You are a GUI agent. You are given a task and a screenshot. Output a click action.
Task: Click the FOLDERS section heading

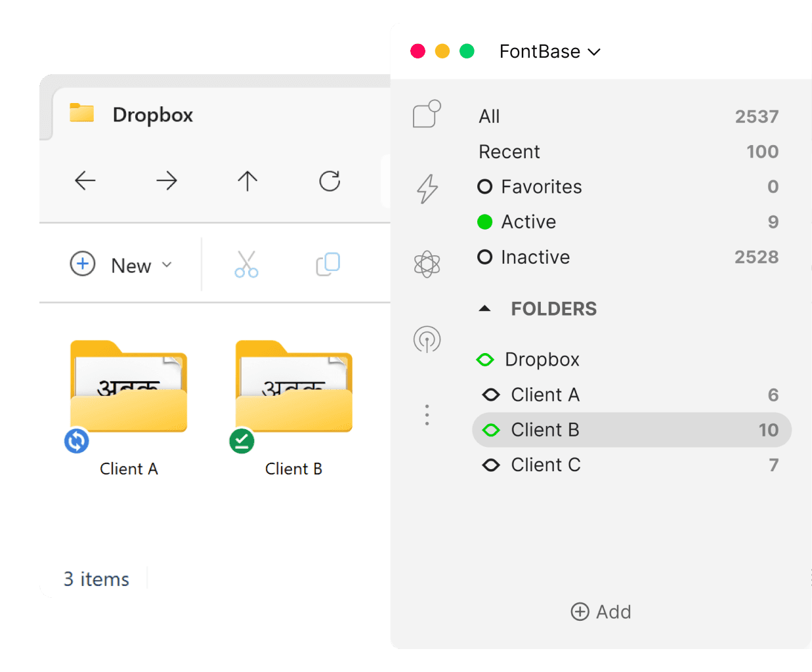pyautogui.click(x=554, y=308)
